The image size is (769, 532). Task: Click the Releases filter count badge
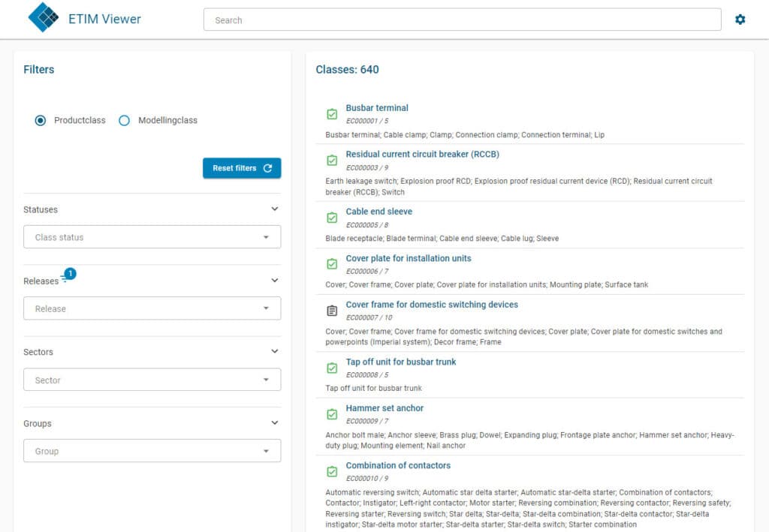(70, 274)
